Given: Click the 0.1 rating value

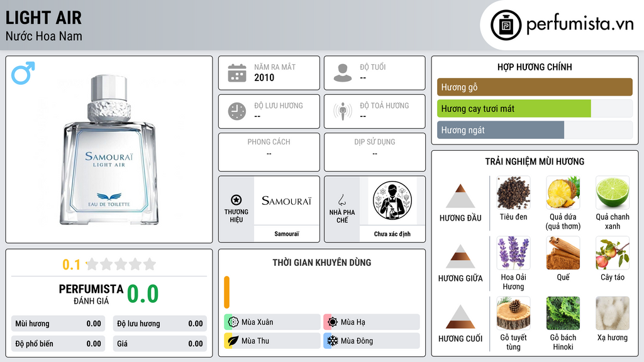Looking at the screenshot, I should 71,265.
